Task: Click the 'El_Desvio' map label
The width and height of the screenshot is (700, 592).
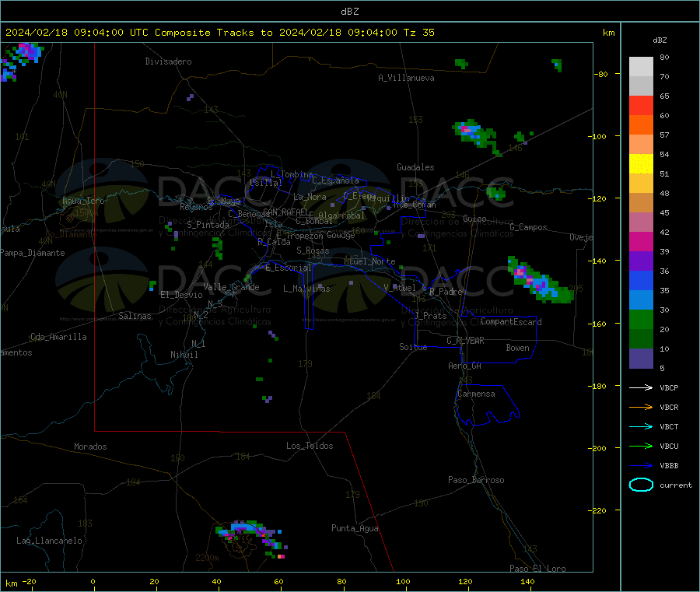Action: [181, 295]
